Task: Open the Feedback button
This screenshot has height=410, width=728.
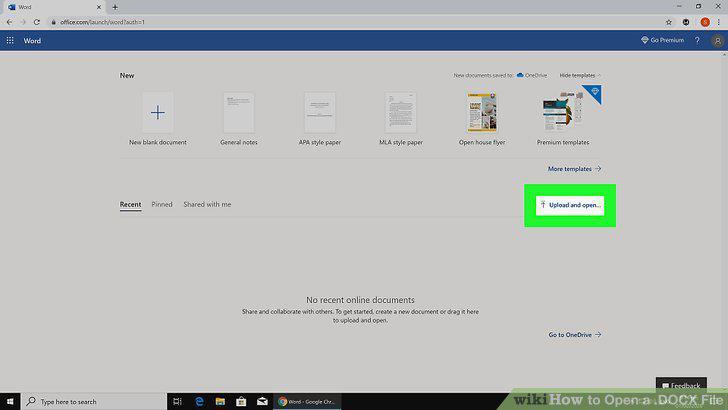Action: (681, 385)
